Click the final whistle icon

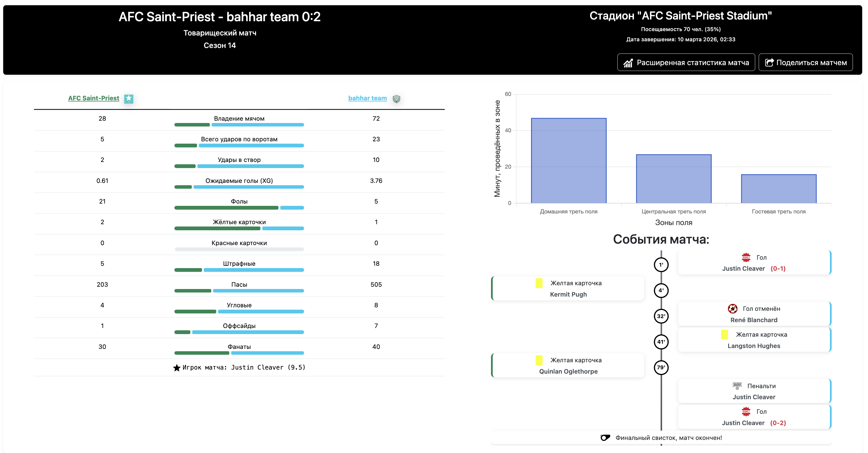605,438
